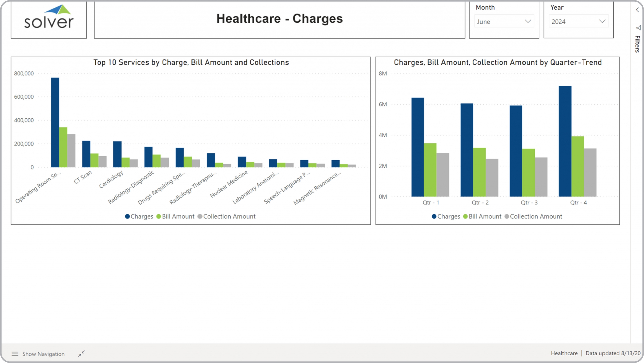Expand the Filters pane chevron
Viewport: 644px width, 363px height.
(637, 10)
